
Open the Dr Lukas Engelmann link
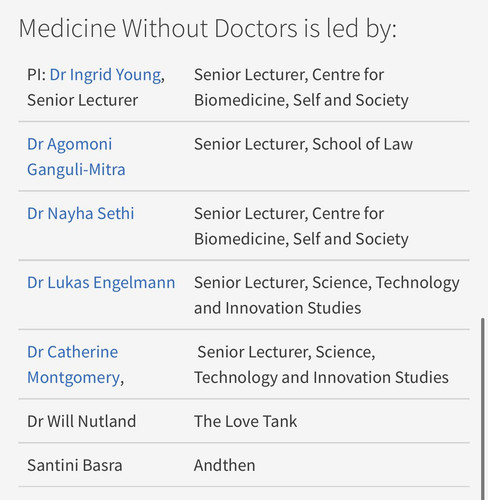tap(101, 283)
